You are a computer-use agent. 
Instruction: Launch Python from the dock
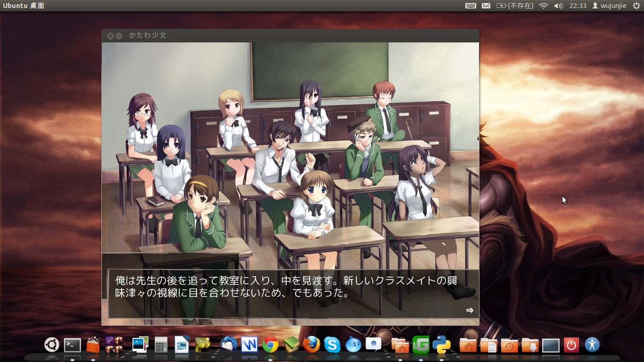pos(442,345)
